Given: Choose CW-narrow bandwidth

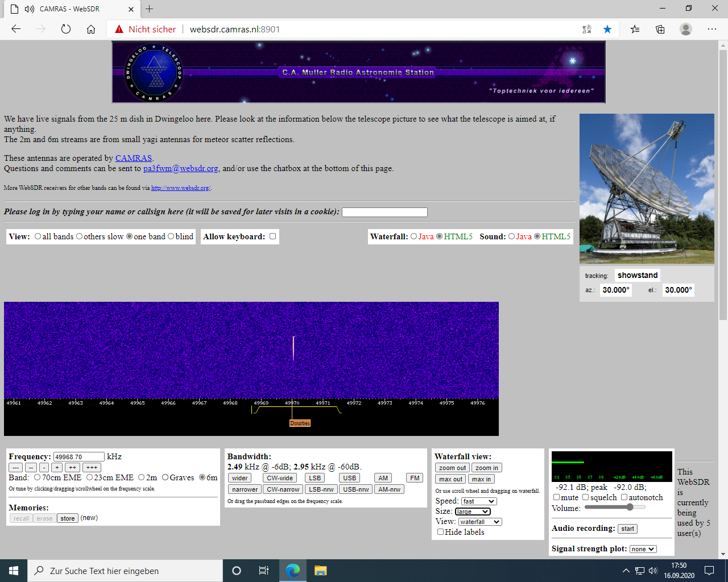Looking at the screenshot, I should (x=283, y=489).
